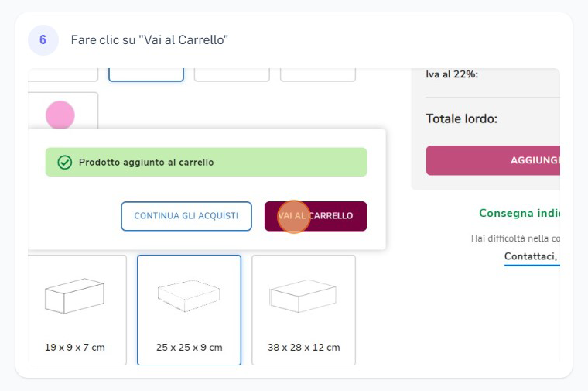Go to cart via "Vai al Carrello"
This screenshot has height=391, width=588.
click(x=316, y=216)
